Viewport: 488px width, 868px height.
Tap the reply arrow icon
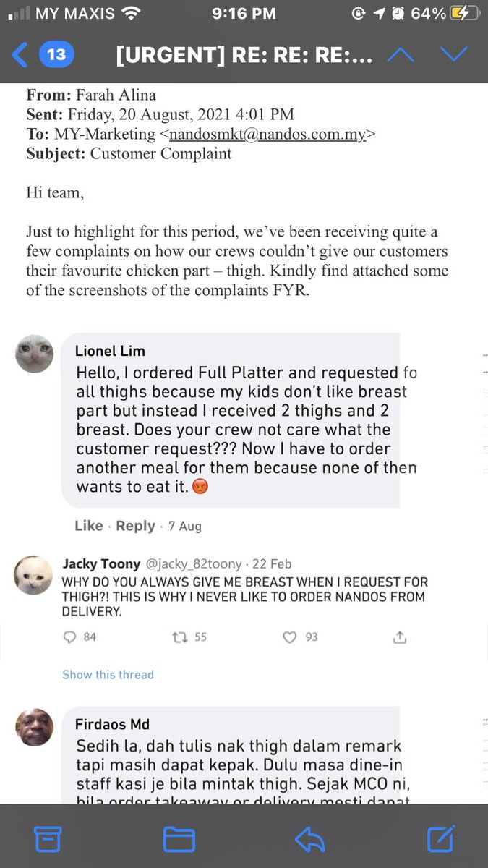coord(309,839)
